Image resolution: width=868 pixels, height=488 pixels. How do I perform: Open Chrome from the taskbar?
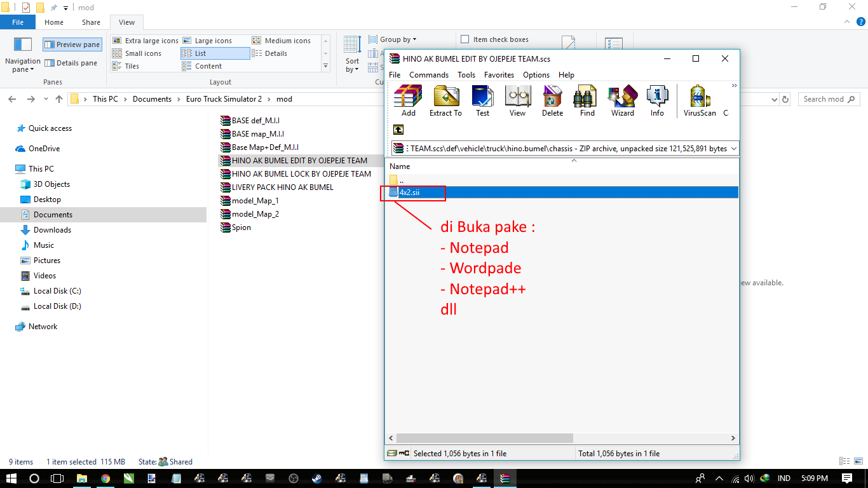[105, 478]
